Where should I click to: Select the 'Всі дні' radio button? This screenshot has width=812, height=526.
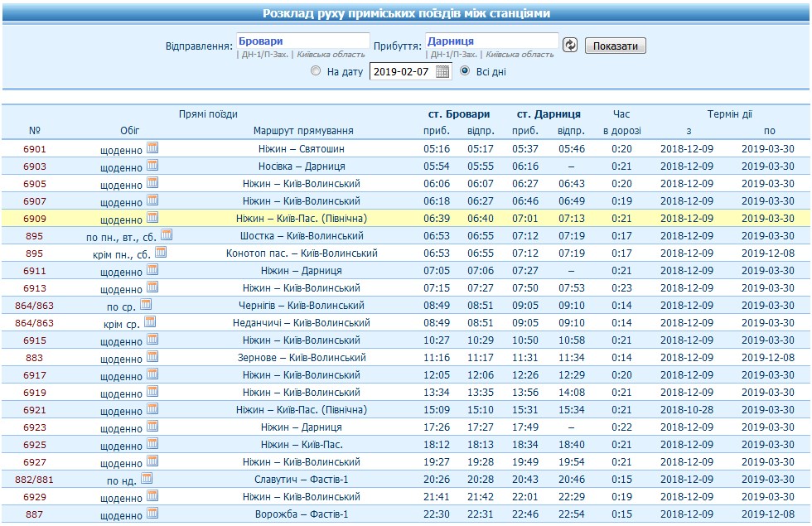(465, 71)
